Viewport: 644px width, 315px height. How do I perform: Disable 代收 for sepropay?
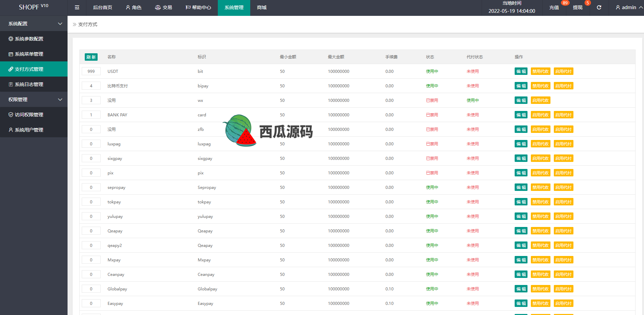pyautogui.click(x=541, y=188)
